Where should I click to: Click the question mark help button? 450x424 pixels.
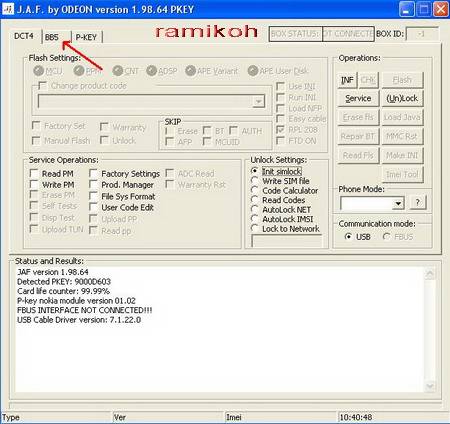[x=418, y=202]
